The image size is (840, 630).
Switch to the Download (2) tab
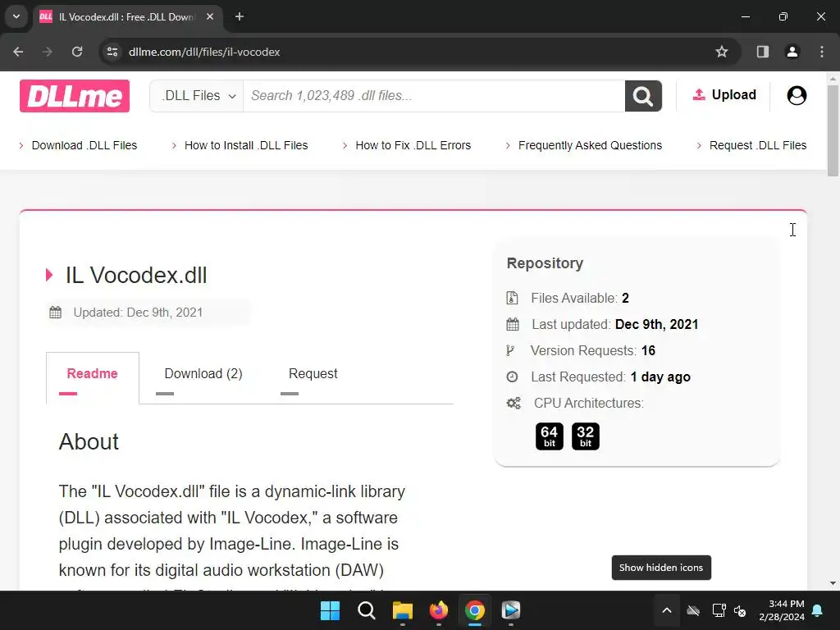pyautogui.click(x=203, y=373)
